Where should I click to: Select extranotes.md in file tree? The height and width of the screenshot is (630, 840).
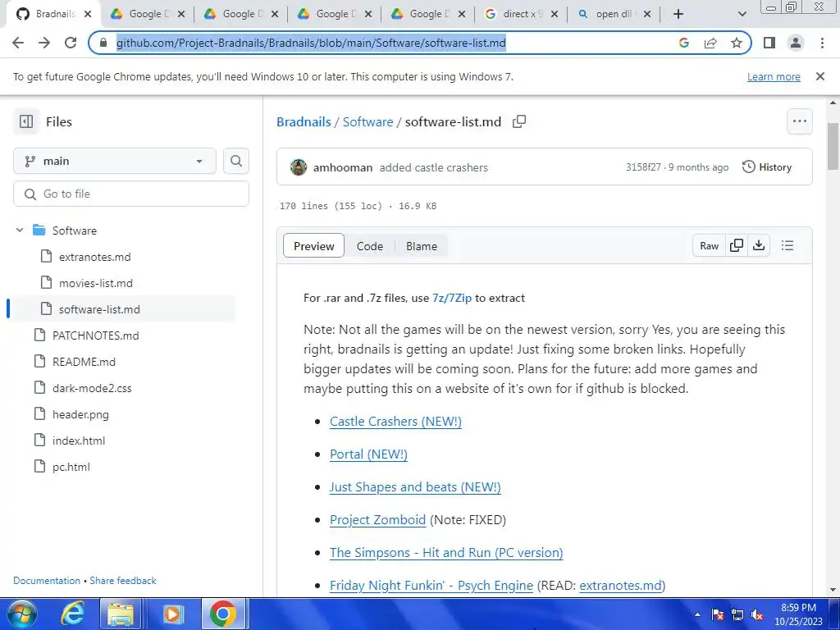(95, 257)
